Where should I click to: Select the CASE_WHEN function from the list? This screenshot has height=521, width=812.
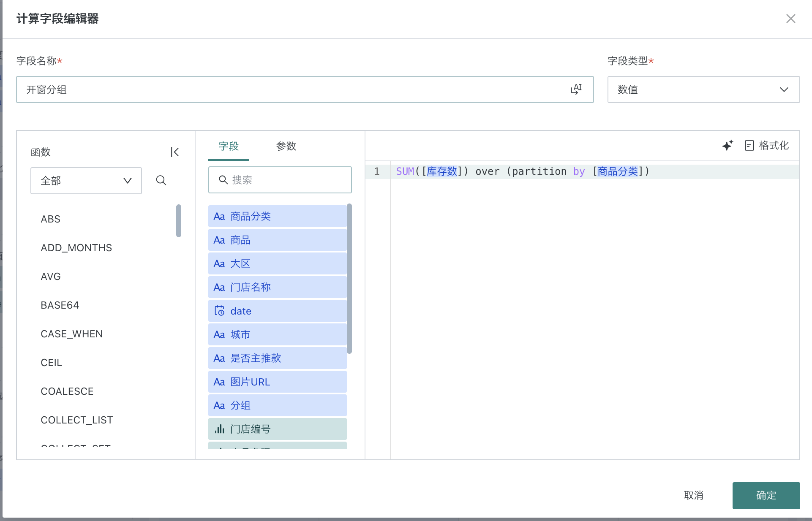[72, 334]
